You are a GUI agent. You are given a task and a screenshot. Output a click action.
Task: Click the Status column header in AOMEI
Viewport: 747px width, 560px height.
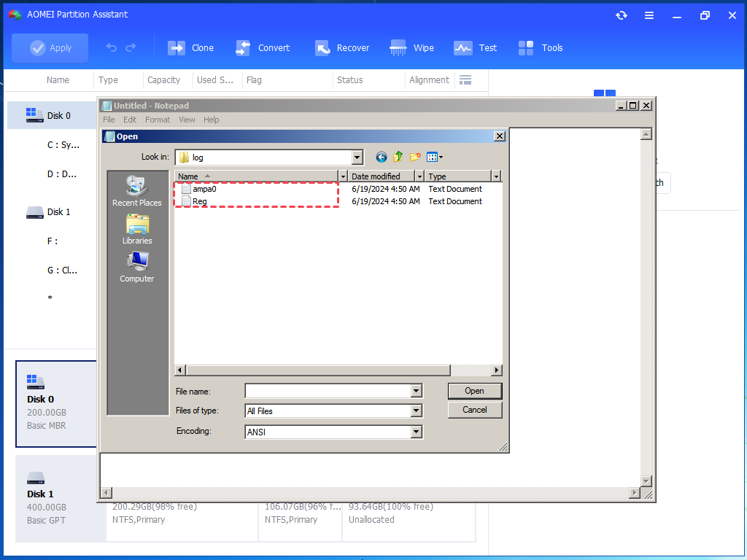[349, 80]
